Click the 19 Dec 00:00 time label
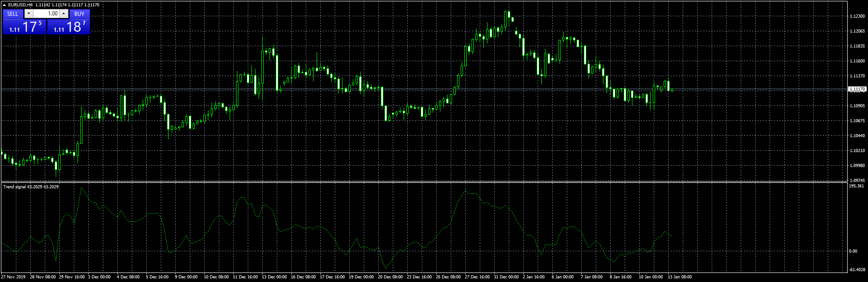 362,277
